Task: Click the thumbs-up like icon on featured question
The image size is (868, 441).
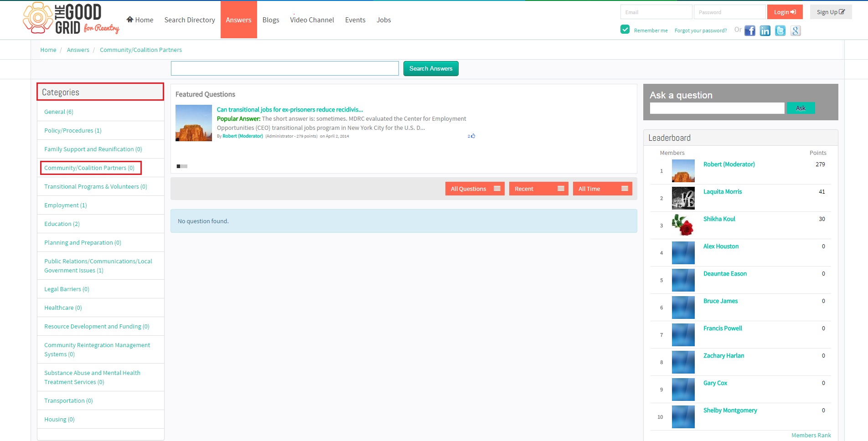Action: [473, 136]
